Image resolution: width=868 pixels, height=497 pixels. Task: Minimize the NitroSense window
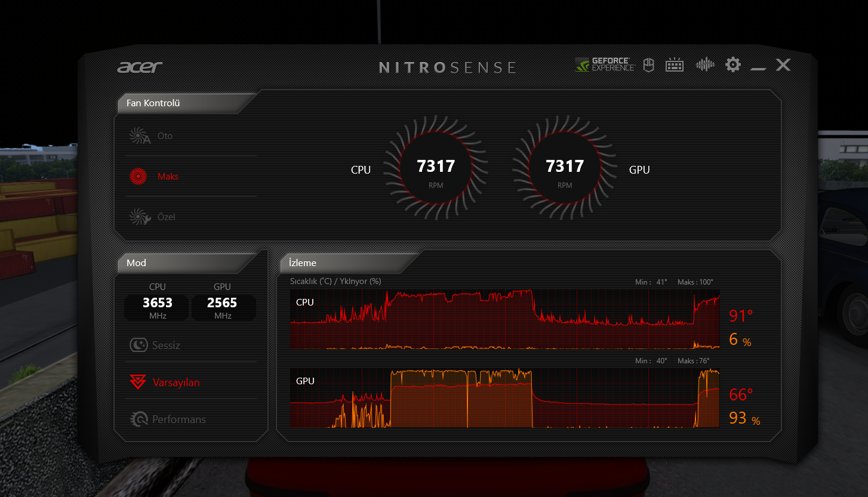pos(758,69)
